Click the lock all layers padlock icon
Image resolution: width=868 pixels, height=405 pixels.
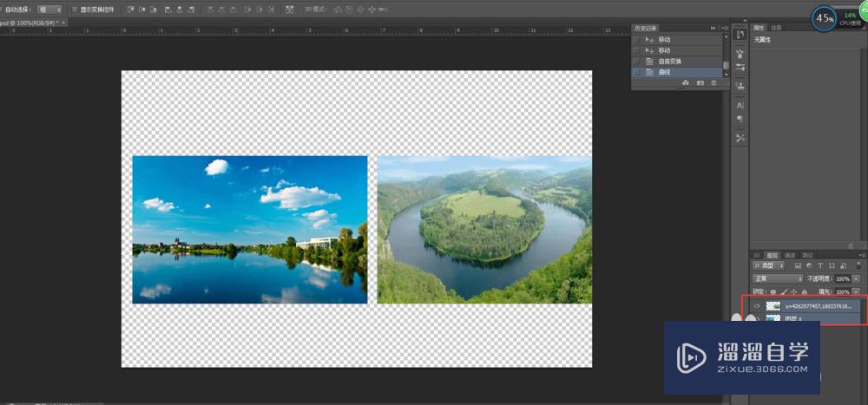[804, 292]
